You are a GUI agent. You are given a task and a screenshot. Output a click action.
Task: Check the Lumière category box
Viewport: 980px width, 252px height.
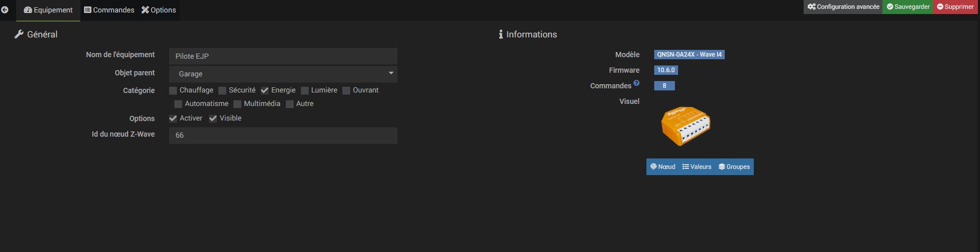point(305,90)
